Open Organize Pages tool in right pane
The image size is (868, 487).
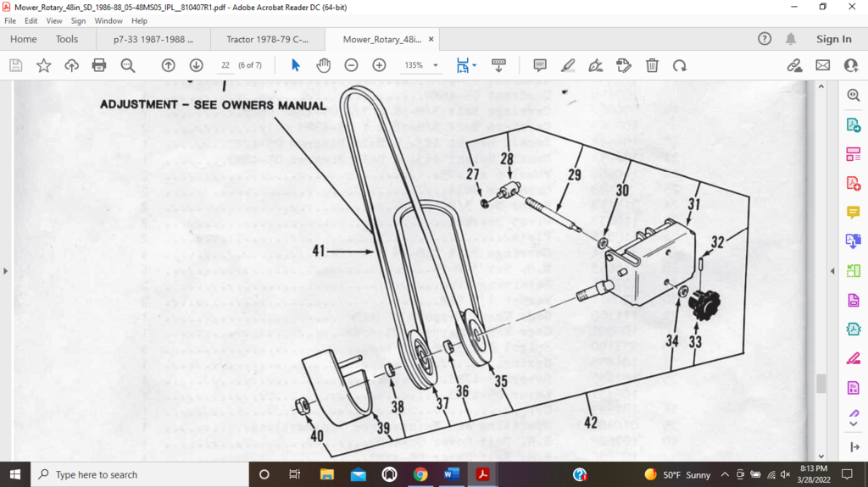click(x=853, y=154)
